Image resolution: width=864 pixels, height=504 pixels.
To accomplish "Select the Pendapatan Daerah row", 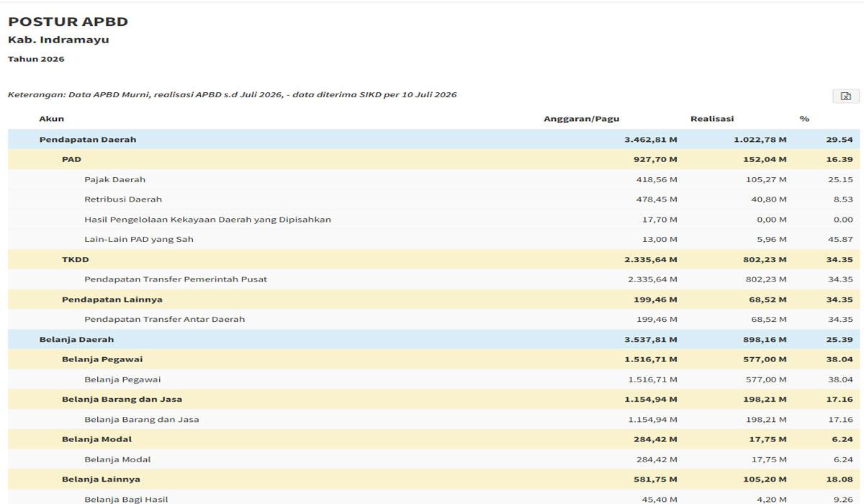I will [434, 140].
